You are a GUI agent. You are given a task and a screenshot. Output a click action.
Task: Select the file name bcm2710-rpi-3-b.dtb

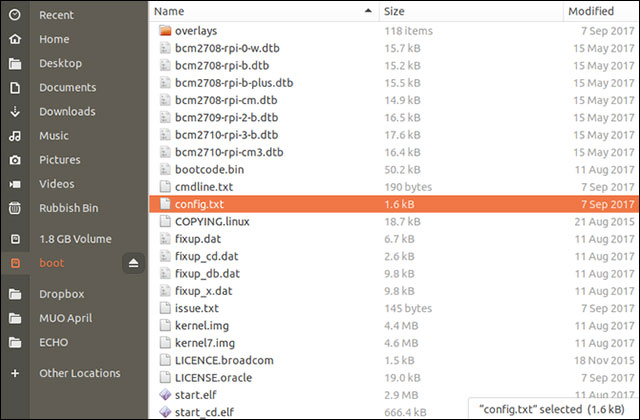point(227,135)
